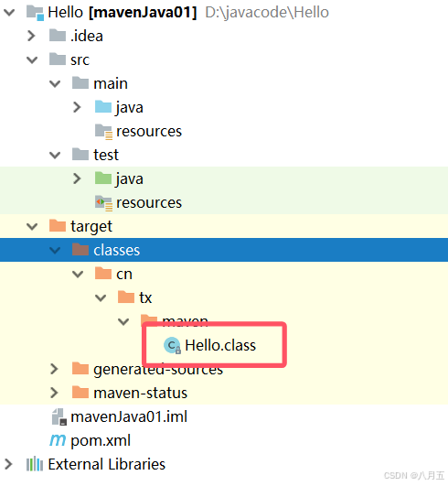Collapse the cn folder chevron
Screen dimensions: 448x486
78,274
